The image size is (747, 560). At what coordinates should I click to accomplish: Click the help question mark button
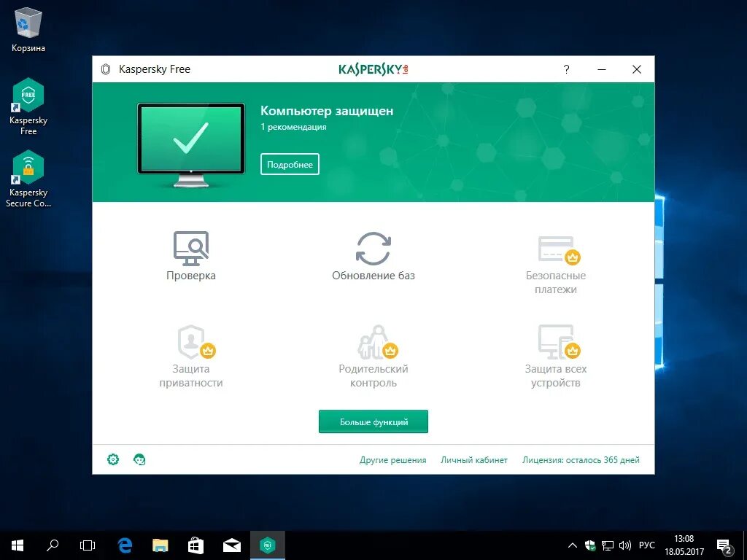point(566,69)
